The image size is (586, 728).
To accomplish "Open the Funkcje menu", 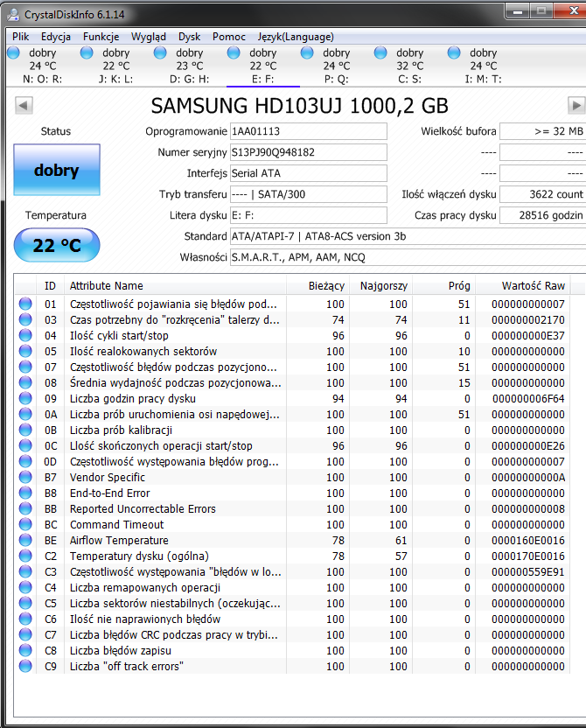I will click(101, 37).
